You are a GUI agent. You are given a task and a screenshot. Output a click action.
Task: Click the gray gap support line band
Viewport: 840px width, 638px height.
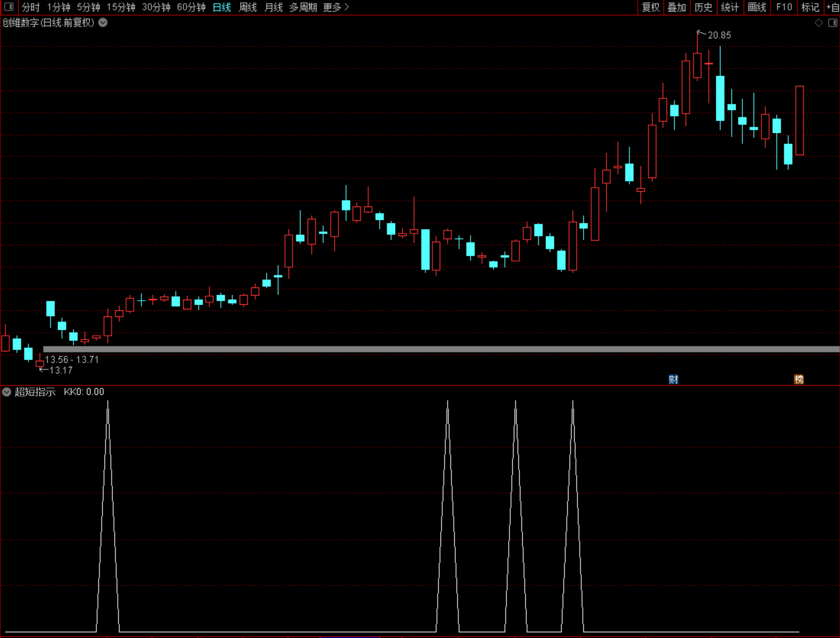point(441,349)
